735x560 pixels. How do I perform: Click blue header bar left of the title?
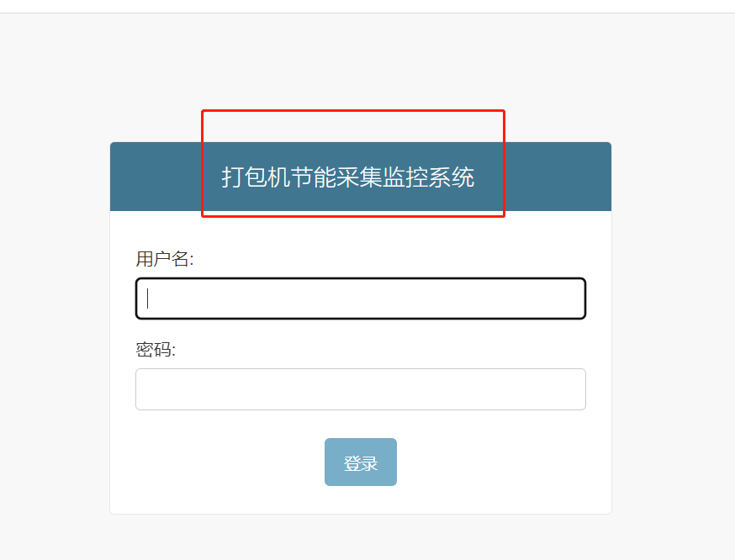156,177
